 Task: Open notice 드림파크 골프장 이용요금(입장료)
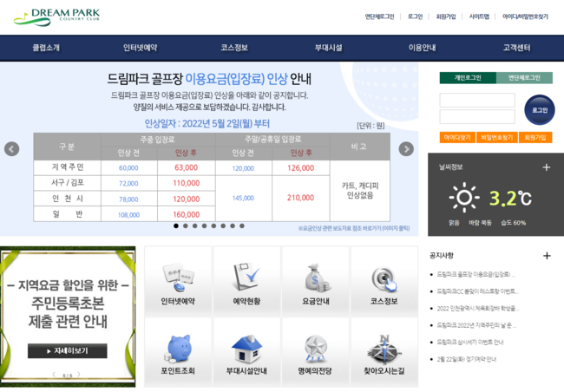pos(475,274)
